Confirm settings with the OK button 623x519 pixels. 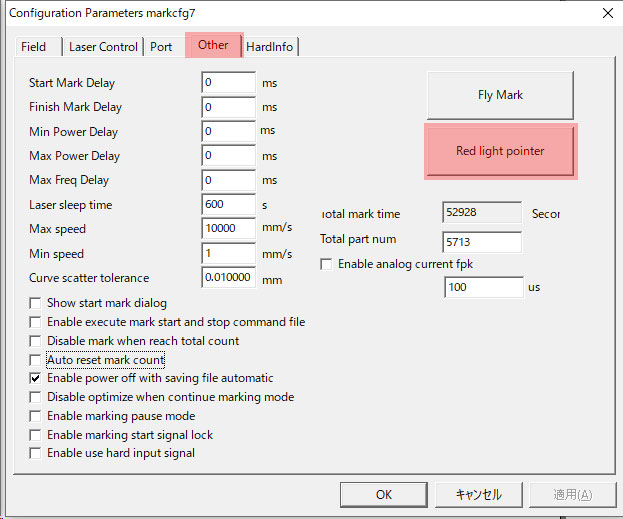coord(383,494)
